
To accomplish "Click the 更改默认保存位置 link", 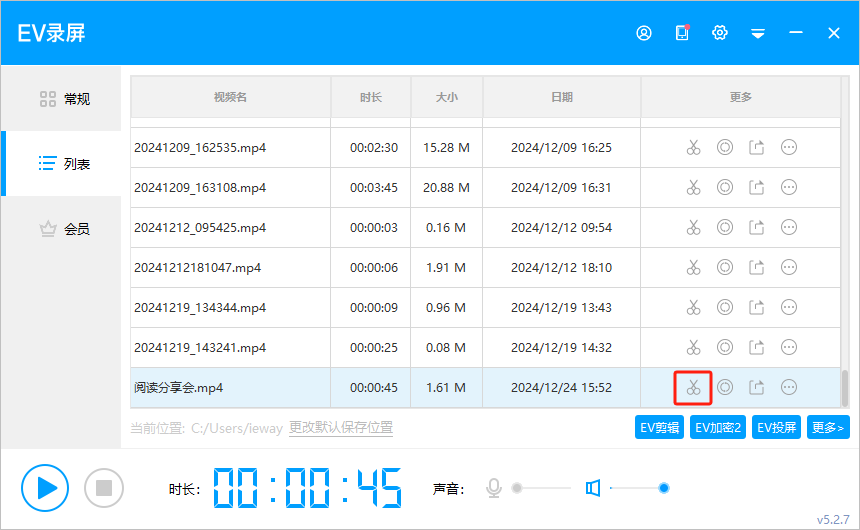I will (341, 428).
